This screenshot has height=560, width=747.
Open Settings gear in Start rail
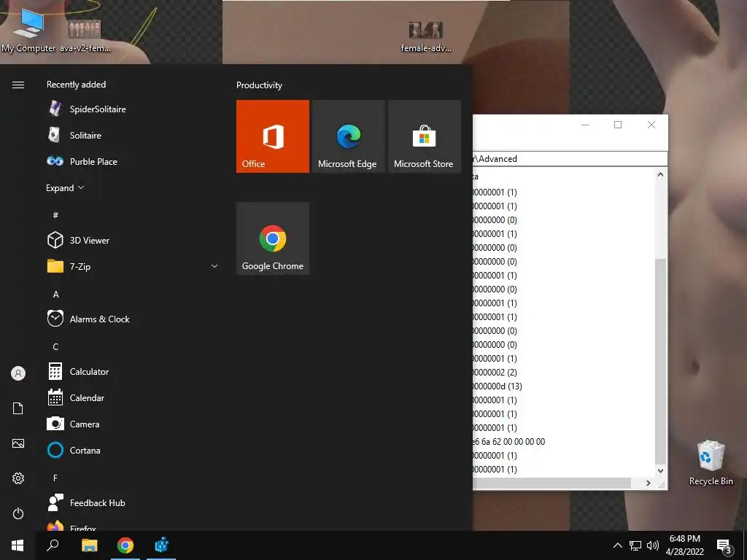tap(18, 478)
